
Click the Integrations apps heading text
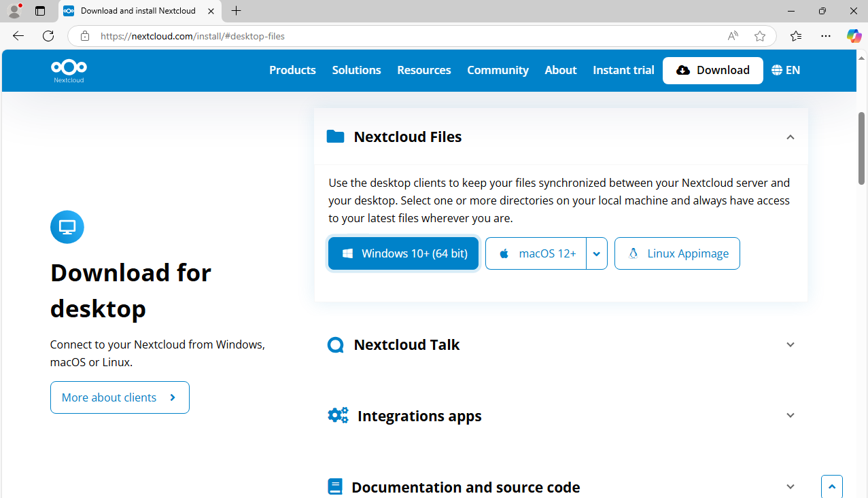419,416
